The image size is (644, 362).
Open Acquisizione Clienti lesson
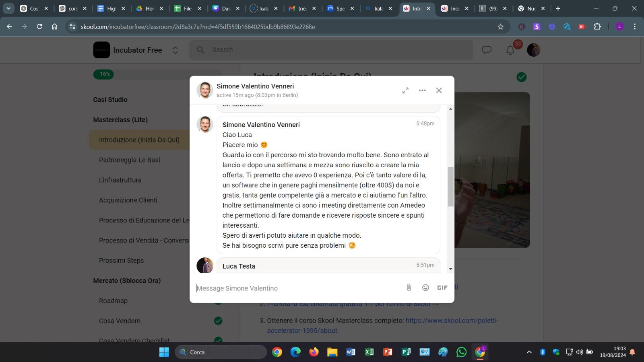128,200
